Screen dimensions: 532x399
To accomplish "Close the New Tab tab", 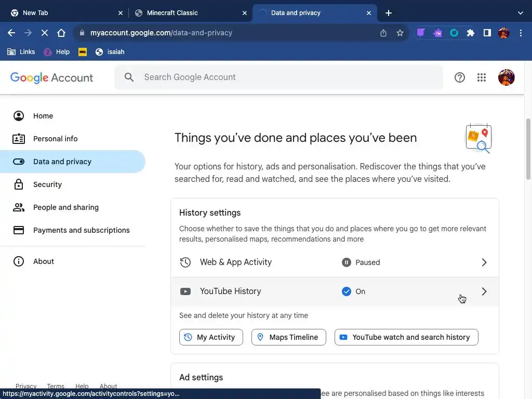I will pyautogui.click(x=121, y=13).
